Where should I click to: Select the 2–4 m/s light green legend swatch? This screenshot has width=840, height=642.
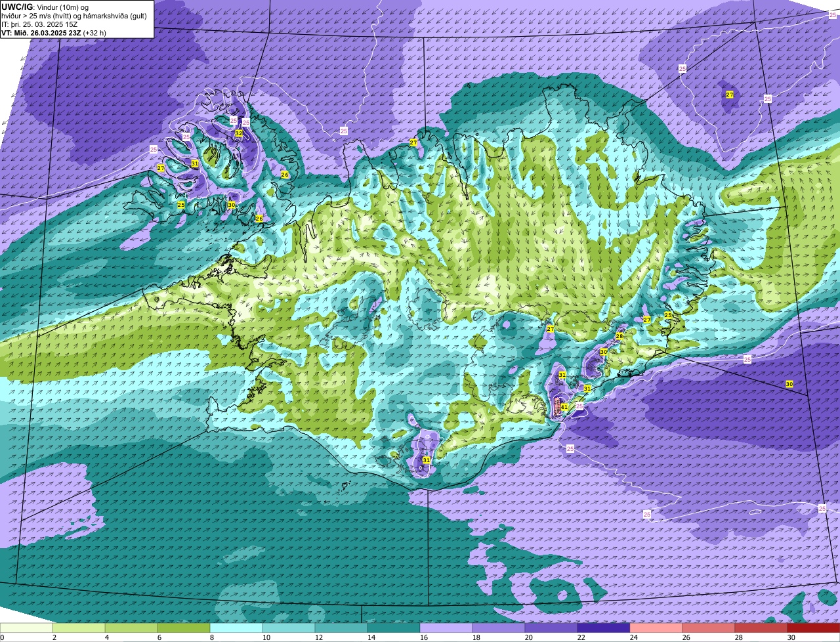point(79,628)
